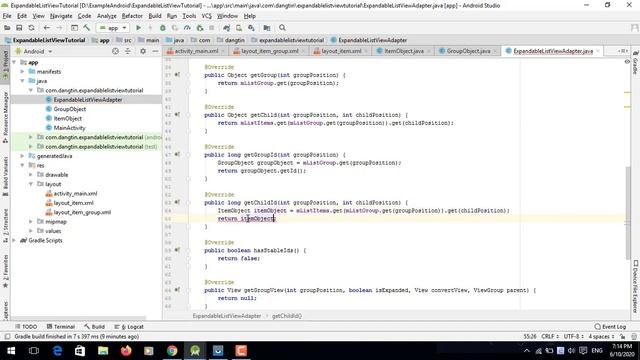Click the getChildId() editor breadcrumb

(287, 316)
